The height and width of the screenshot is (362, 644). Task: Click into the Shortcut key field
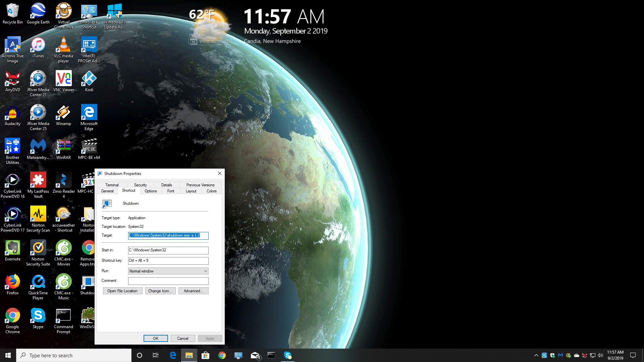168,260
